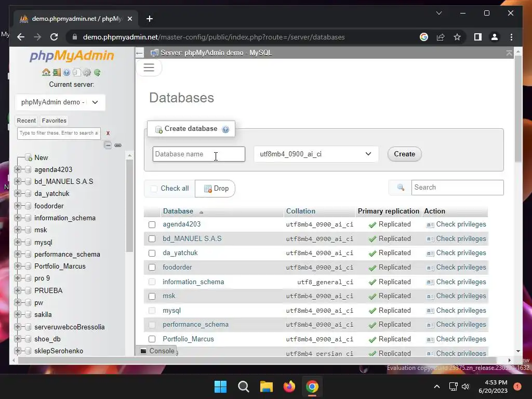The image size is (532, 399).
Task: Expand foodorder in navigation tree
Action: point(18,206)
